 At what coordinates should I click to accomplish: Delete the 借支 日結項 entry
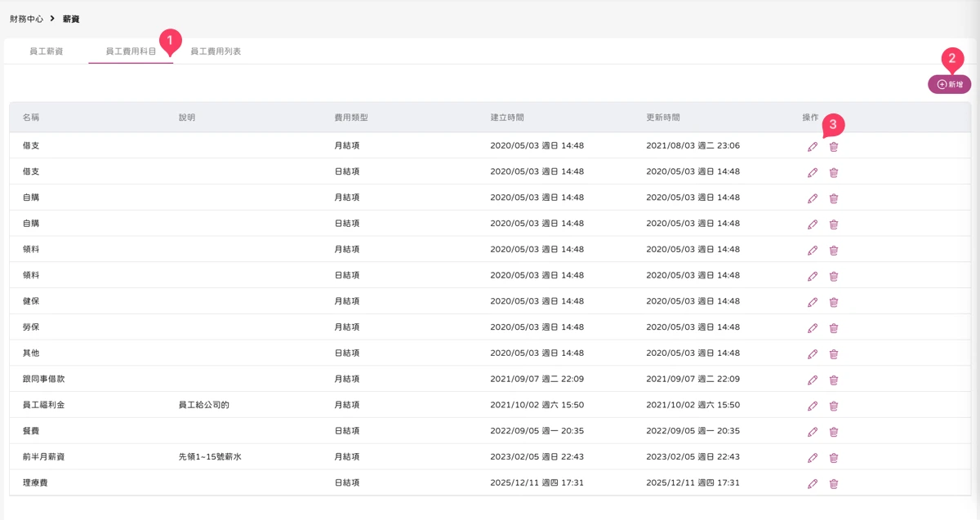834,172
